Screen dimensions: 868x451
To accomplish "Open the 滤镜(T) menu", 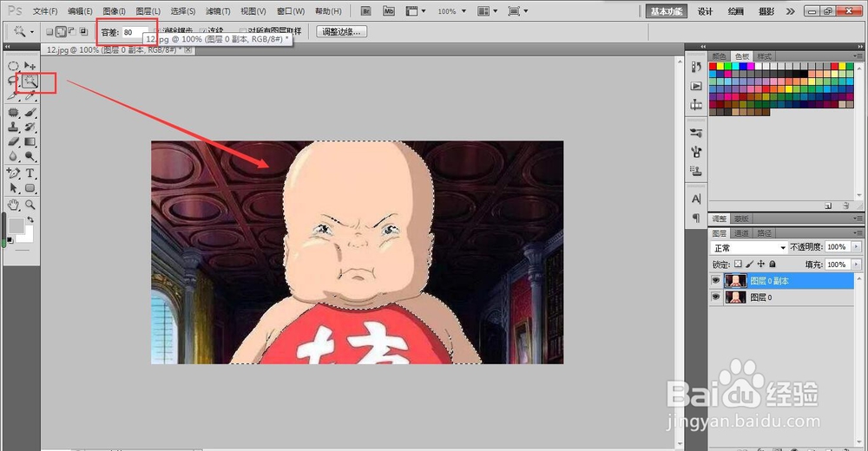I will 218,11.
